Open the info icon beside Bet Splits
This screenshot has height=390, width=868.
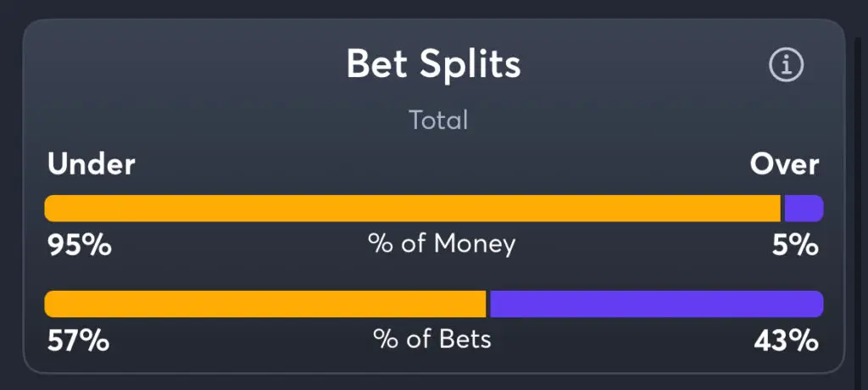click(786, 64)
